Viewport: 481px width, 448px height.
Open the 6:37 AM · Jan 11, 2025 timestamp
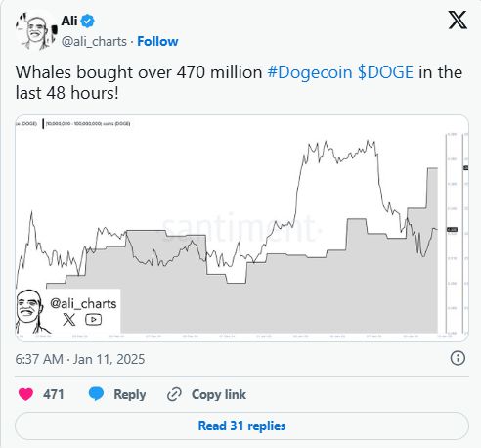coord(80,359)
